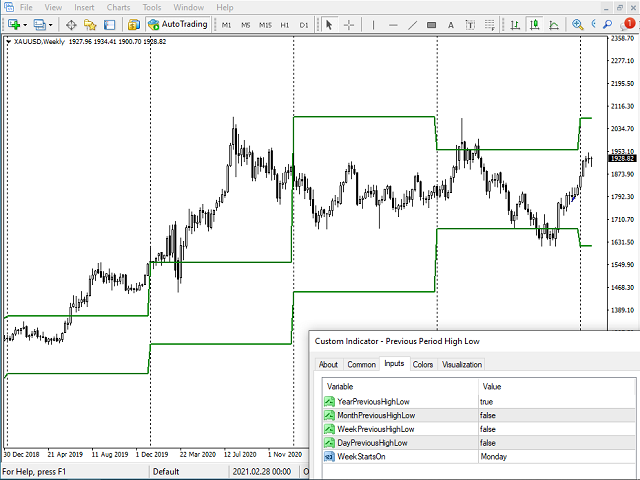Select the YearPreviousHighLow variable row
This screenshot has width=640, height=480.
click(x=480, y=402)
